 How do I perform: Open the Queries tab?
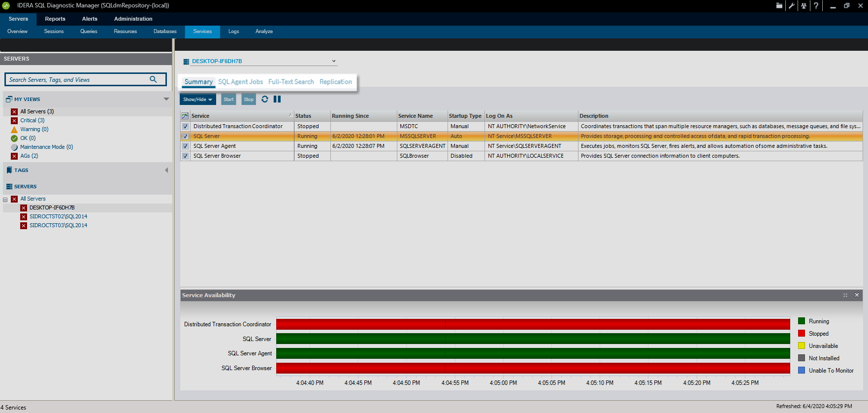click(89, 32)
